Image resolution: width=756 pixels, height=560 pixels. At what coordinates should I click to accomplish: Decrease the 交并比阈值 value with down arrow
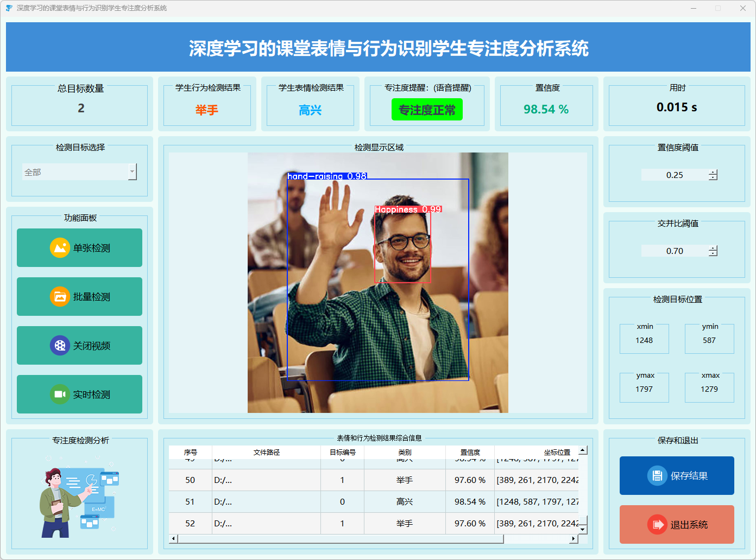click(x=713, y=253)
